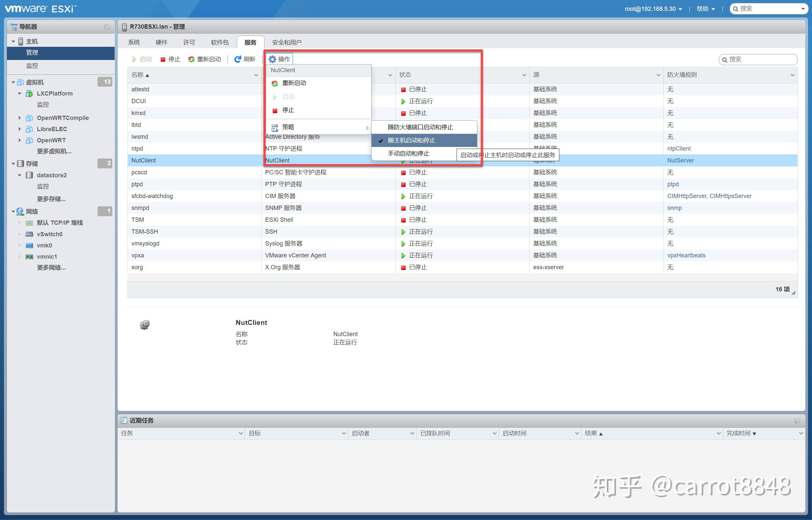812x520 pixels.
Task: Click the Actions gear icon
Action: 272,59
